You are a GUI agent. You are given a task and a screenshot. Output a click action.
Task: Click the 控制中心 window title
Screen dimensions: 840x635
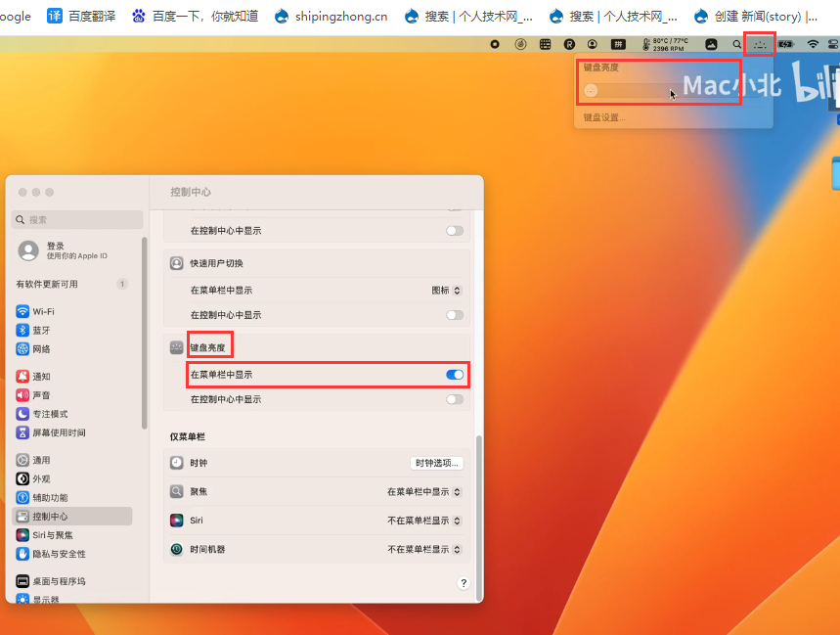[191, 192]
